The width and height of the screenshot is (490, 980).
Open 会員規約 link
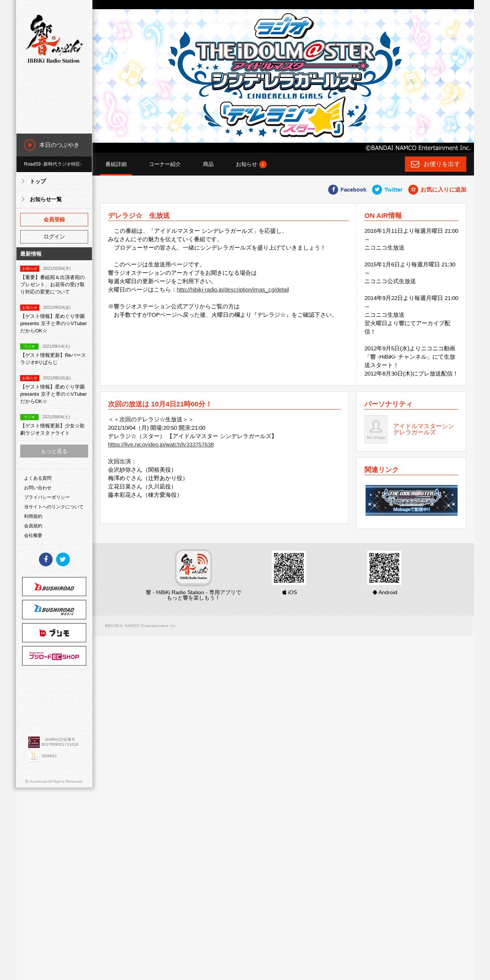point(33,526)
